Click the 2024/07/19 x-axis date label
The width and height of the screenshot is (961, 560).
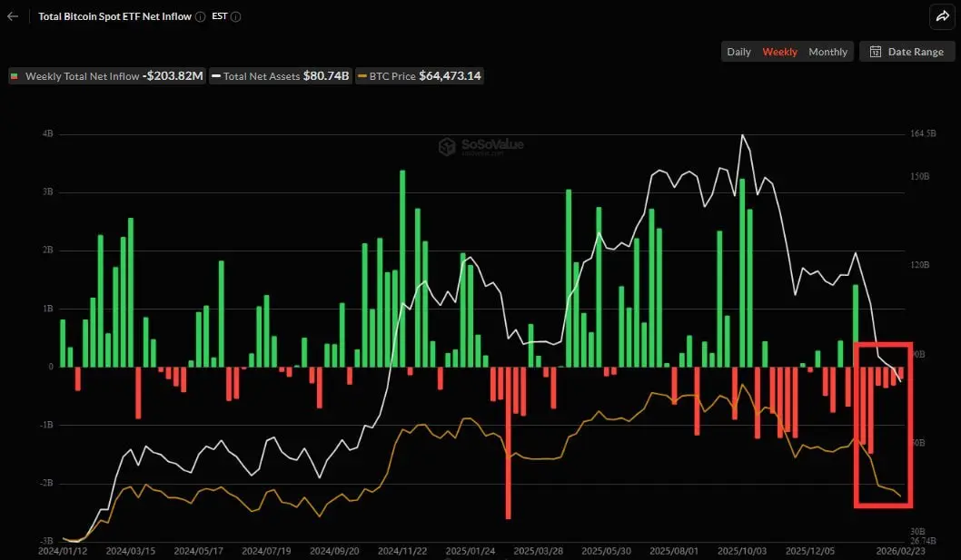click(267, 551)
